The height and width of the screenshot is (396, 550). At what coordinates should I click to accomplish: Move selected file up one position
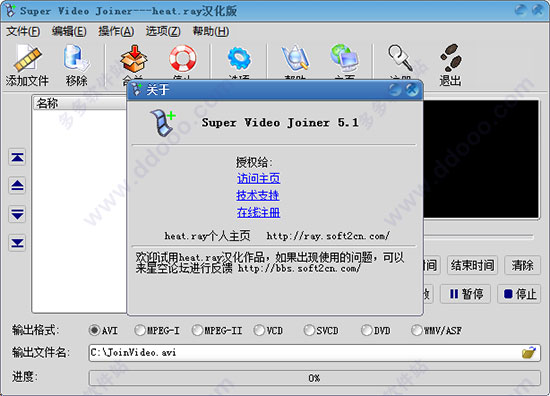tap(17, 186)
